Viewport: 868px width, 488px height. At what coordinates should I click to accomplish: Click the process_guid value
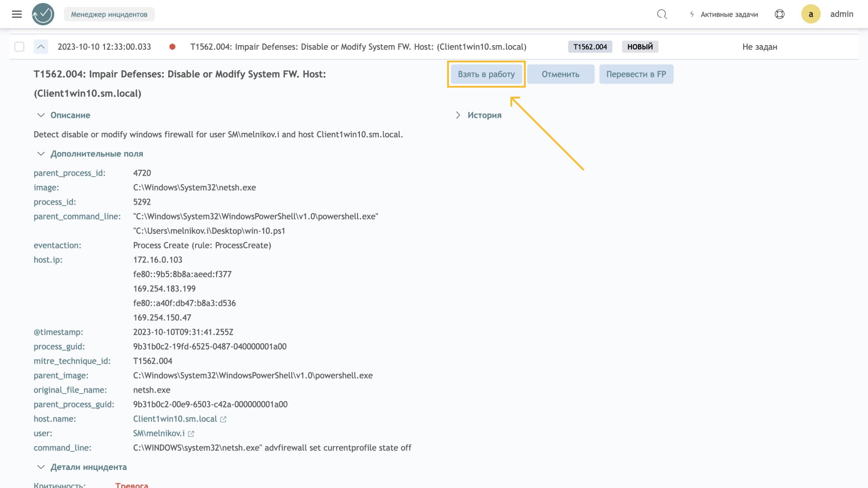click(x=210, y=347)
